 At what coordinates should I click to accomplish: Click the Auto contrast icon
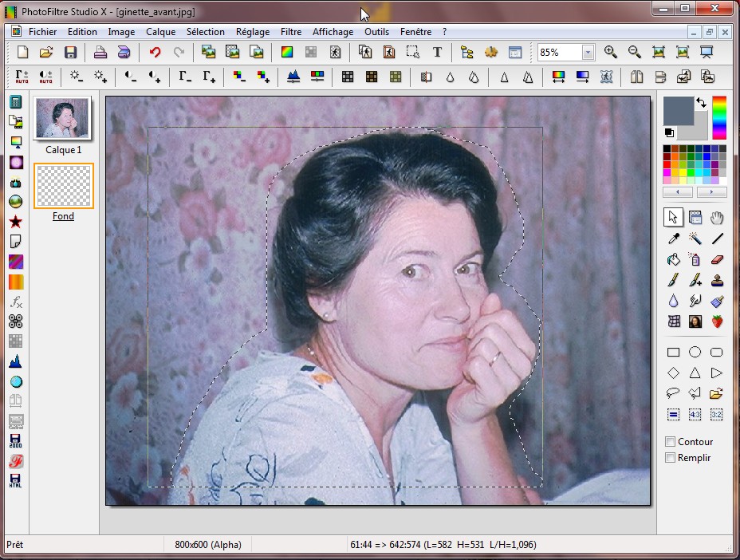click(x=45, y=77)
